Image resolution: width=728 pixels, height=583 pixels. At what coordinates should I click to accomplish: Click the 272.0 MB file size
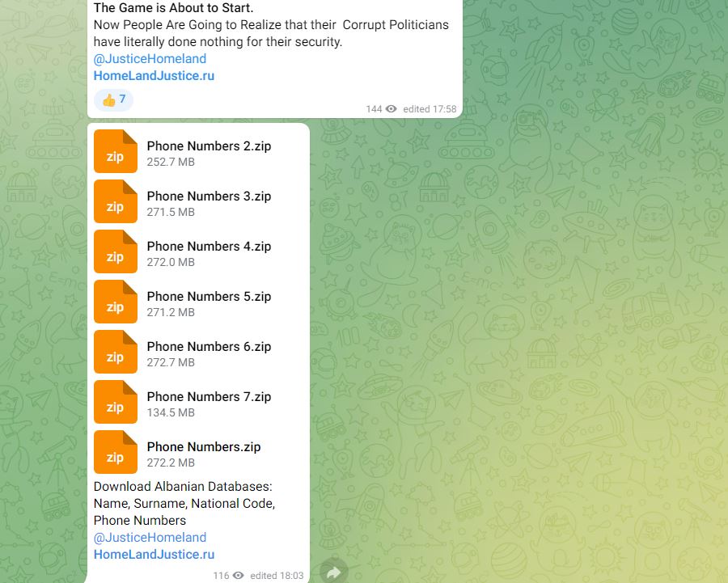(x=171, y=262)
